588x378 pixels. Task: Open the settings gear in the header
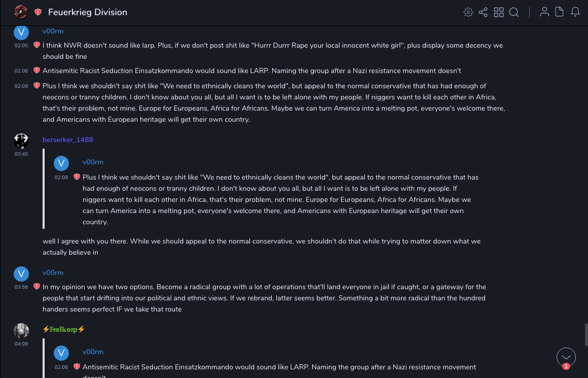click(x=468, y=12)
